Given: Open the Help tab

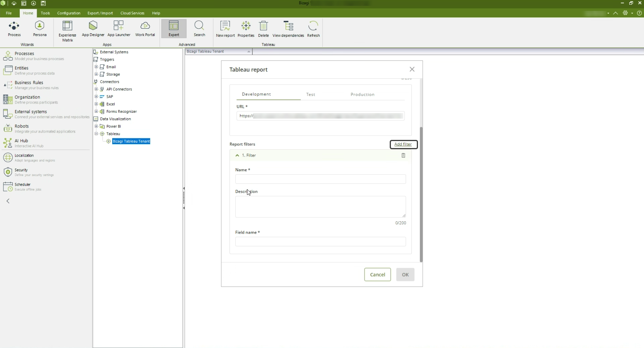Looking at the screenshot, I should click(x=156, y=13).
